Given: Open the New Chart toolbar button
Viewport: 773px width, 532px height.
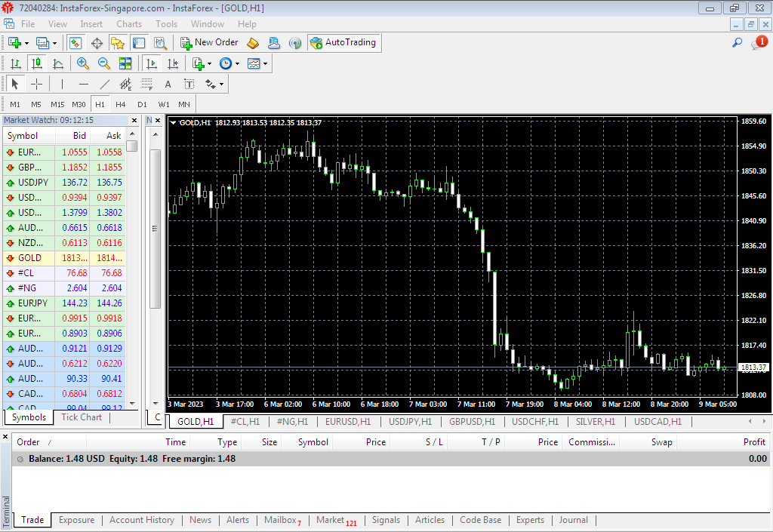Looking at the screenshot, I should [x=14, y=43].
